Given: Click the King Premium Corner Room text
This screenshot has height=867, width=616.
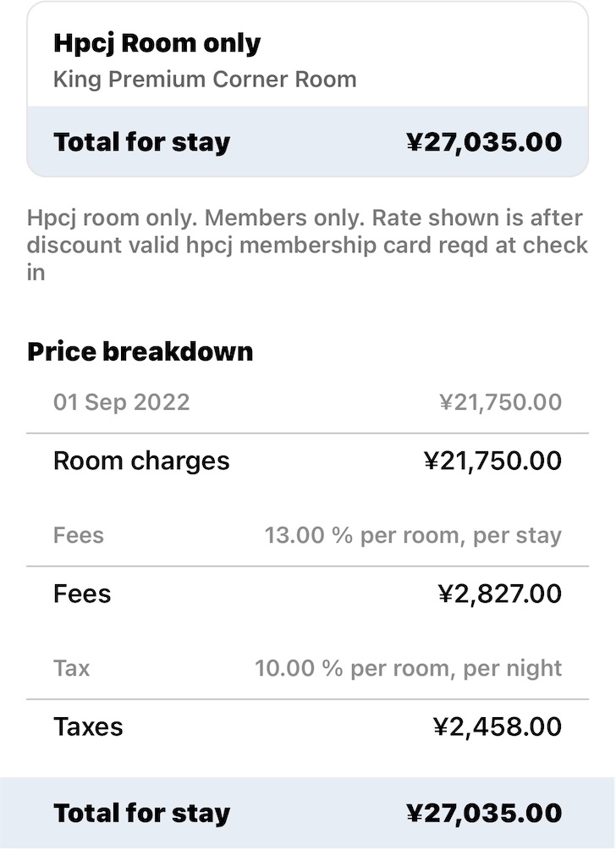Looking at the screenshot, I should click(205, 79).
